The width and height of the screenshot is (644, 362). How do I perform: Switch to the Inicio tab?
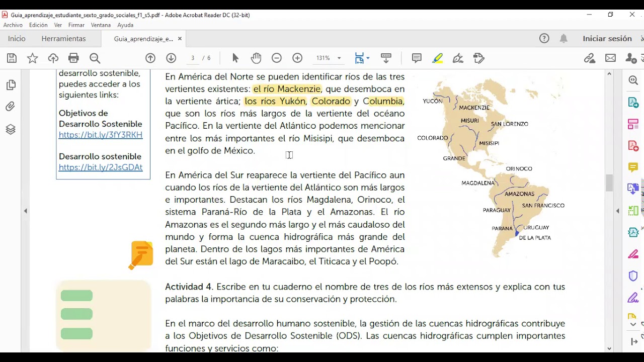click(17, 39)
